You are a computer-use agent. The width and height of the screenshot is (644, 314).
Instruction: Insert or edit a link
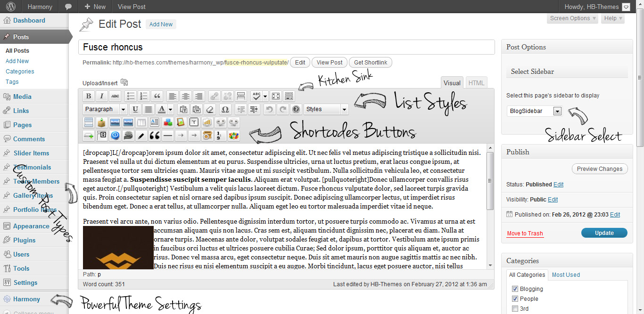tap(215, 96)
